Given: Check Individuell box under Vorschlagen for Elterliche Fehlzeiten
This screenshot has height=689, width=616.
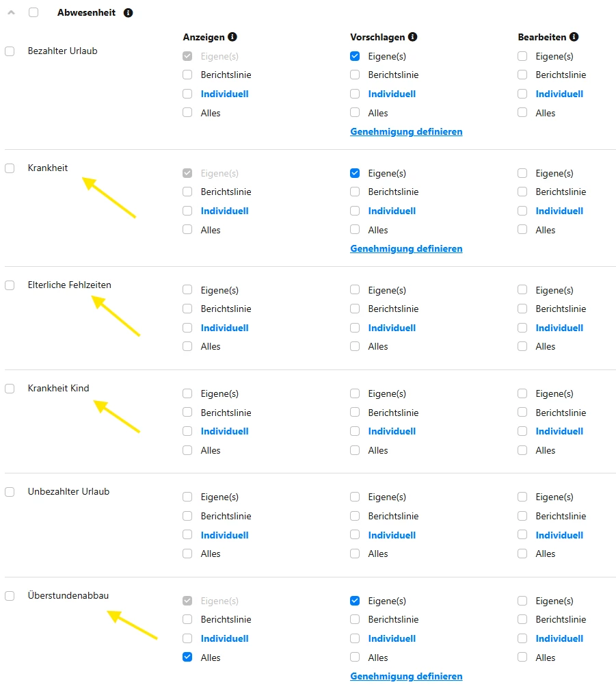Looking at the screenshot, I should (x=355, y=328).
